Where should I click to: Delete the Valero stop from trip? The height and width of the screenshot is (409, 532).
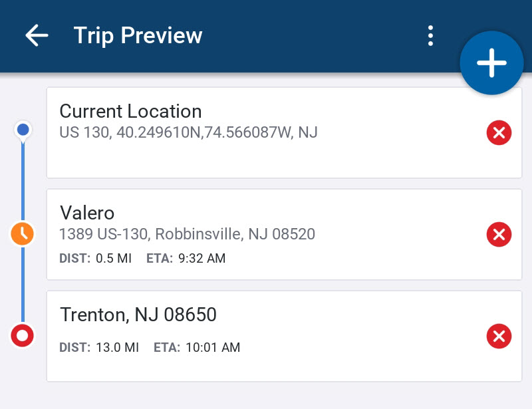click(499, 234)
